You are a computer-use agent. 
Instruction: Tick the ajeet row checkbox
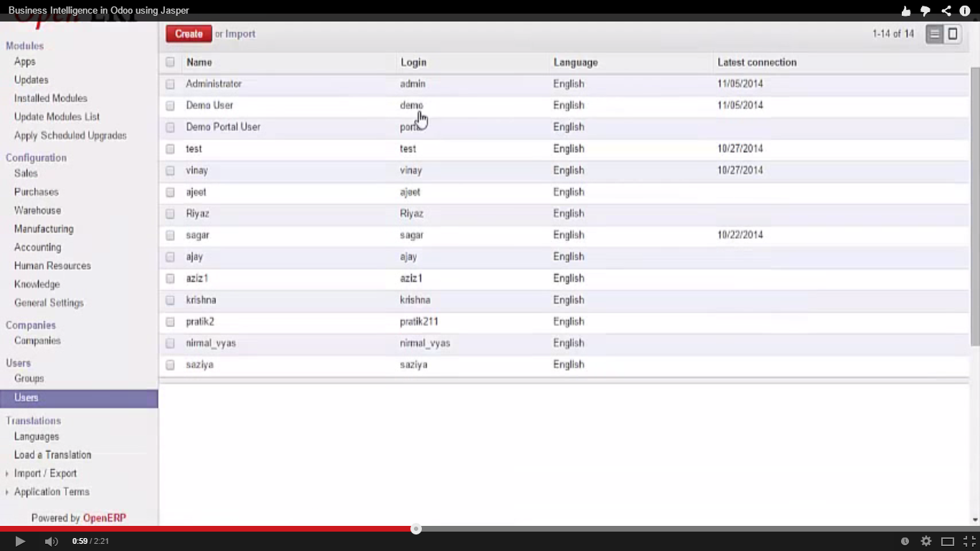tap(170, 192)
